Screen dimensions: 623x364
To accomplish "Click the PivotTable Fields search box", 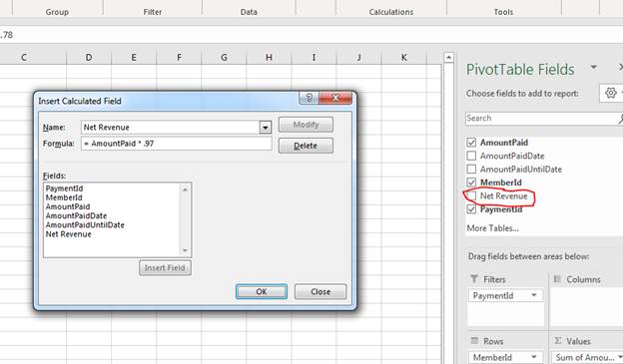I will click(541, 119).
